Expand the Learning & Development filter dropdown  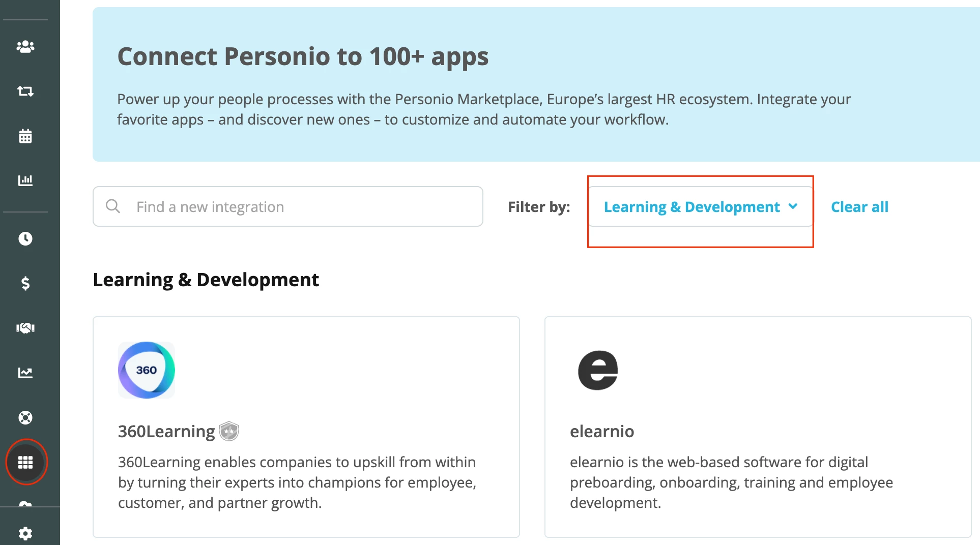point(700,206)
